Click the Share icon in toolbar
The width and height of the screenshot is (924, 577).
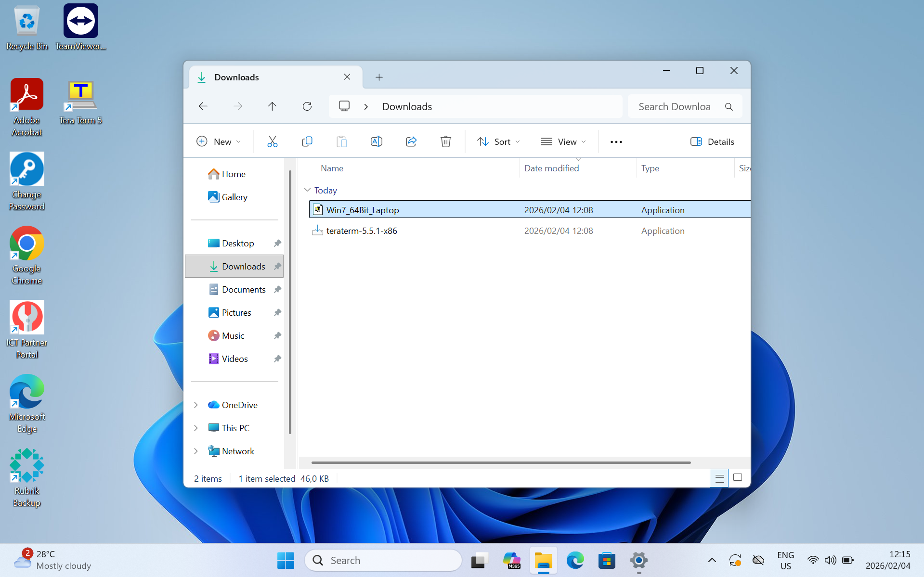click(411, 141)
